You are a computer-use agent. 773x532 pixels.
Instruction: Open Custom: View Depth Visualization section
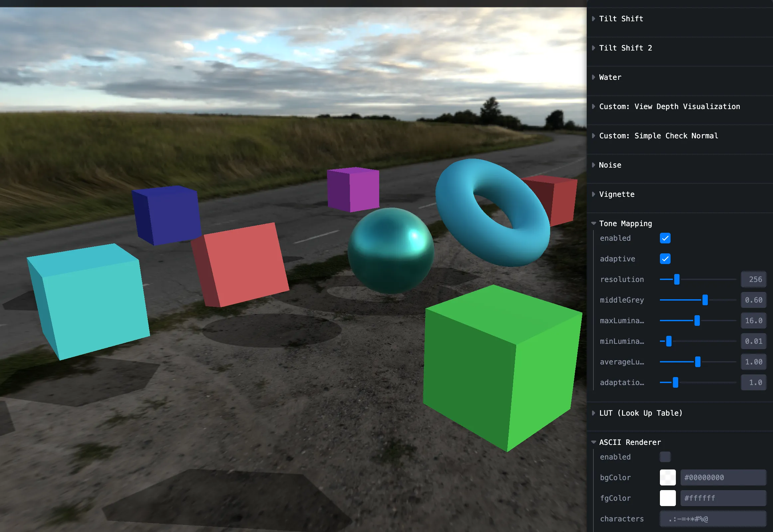669,106
